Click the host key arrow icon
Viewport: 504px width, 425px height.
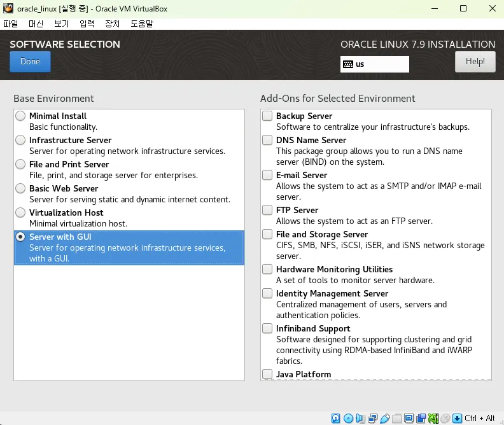pos(457,418)
